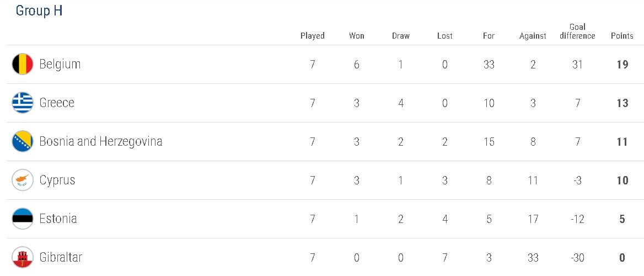The width and height of the screenshot is (644, 276).
Task: Click the Gibraltar flag icon
Action: coord(23,257)
